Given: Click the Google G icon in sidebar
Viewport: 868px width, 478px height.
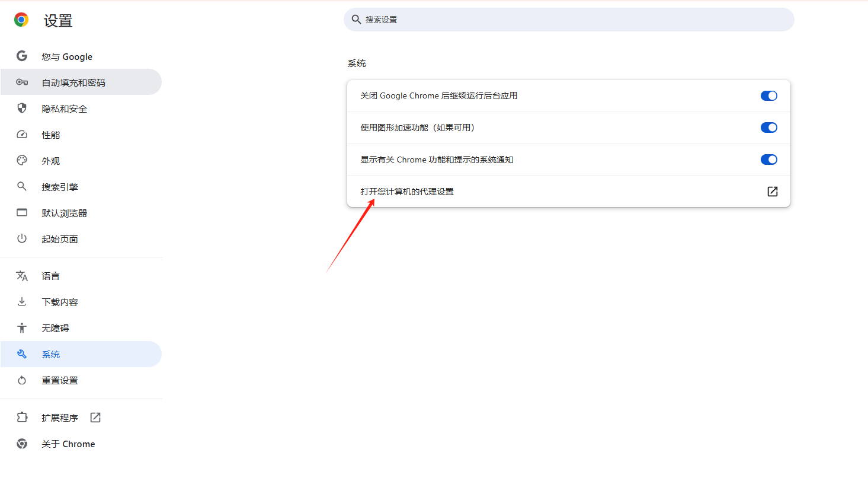Looking at the screenshot, I should (x=22, y=56).
